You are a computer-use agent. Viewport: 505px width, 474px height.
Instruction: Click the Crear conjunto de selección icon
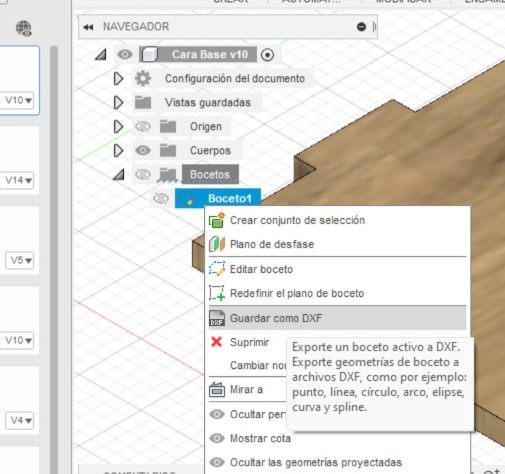(x=217, y=220)
